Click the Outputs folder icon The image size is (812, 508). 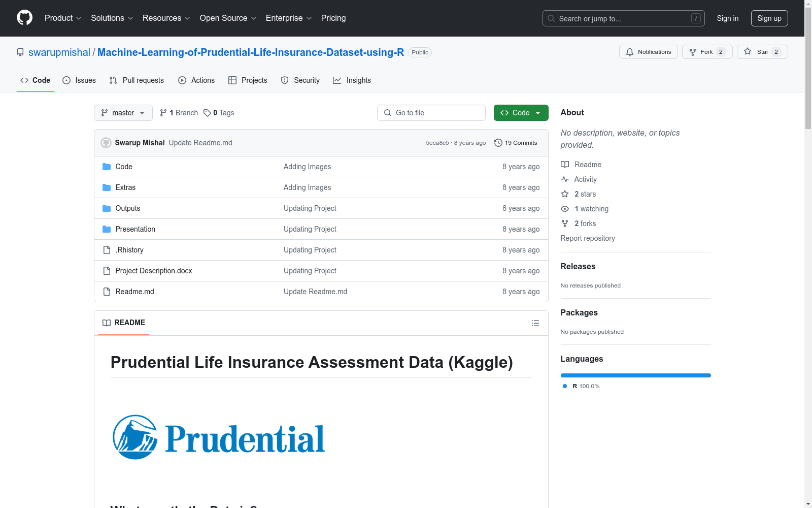[x=107, y=208]
